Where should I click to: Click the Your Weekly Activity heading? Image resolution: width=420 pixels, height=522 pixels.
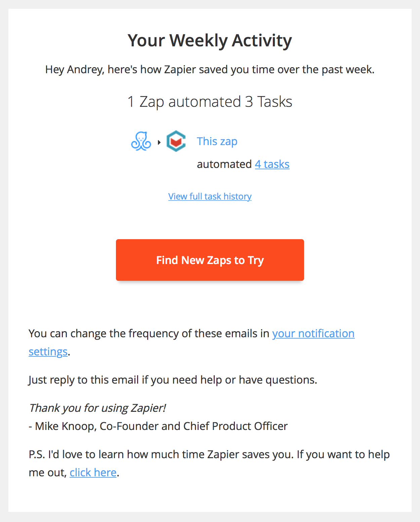(210, 41)
